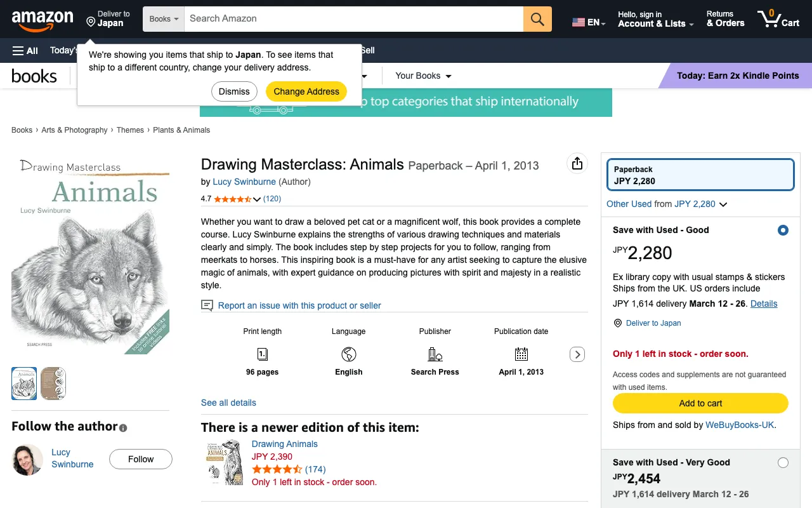Open Returns & Orders
The image size is (812, 508).
(725, 19)
